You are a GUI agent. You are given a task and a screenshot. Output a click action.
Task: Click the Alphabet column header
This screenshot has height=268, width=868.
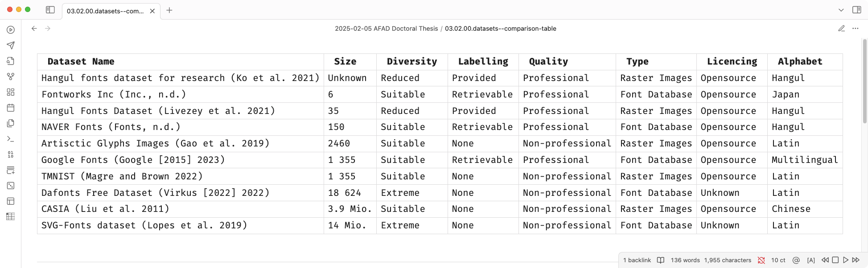(x=805, y=62)
